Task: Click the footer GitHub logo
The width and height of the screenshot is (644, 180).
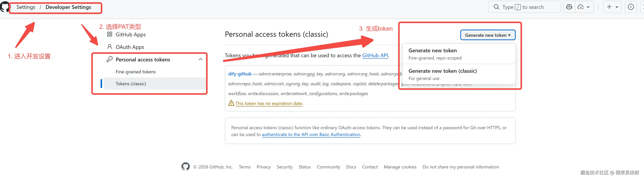Action: [x=185, y=167]
